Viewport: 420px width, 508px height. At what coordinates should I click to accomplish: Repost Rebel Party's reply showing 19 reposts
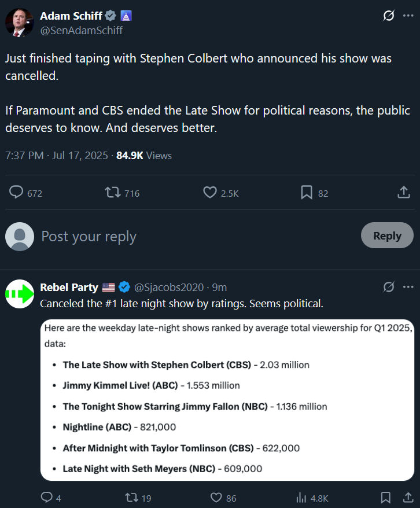click(x=131, y=498)
